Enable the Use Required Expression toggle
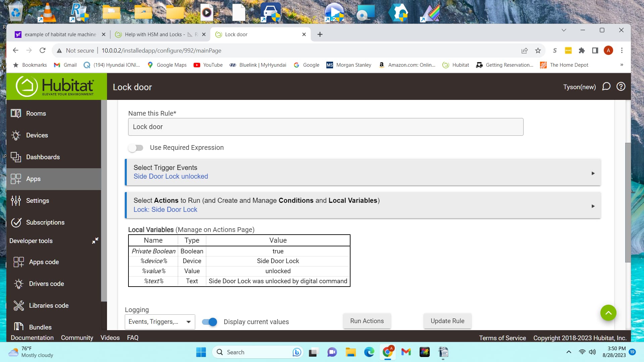 [x=136, y=148]
